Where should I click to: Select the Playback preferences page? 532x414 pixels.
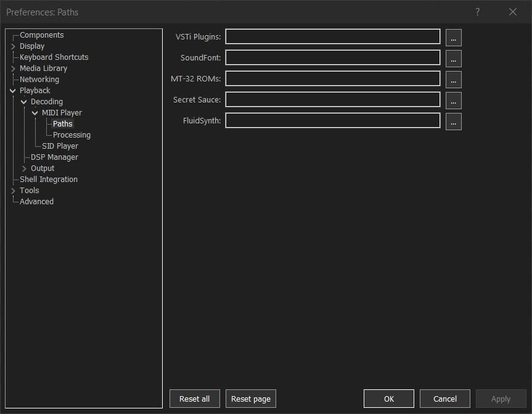pyautogui.click(x=35, y=90)
